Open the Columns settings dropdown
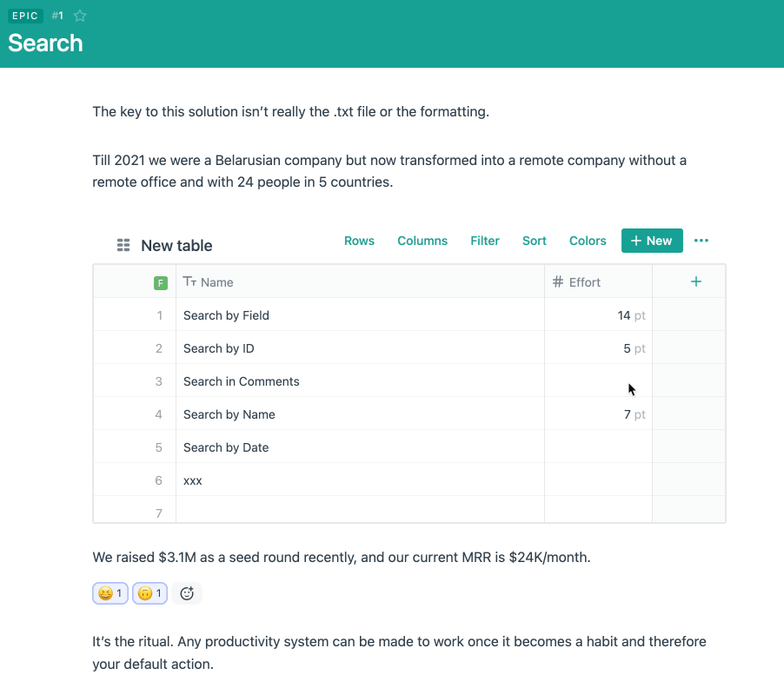Image resolution: width=784 pixels, height=688 pixels. (x=422, y=241)
